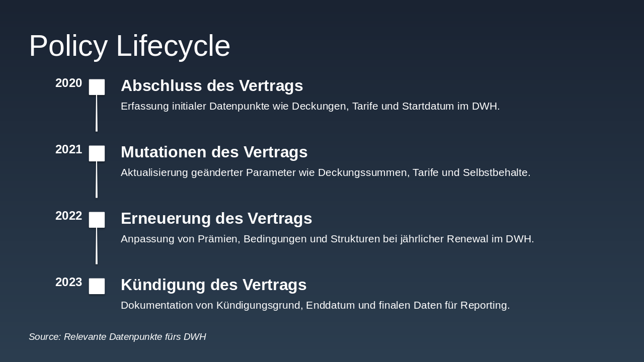Click the connector line below the 2022 marker

pyautogui.click(x=97, y=246)
